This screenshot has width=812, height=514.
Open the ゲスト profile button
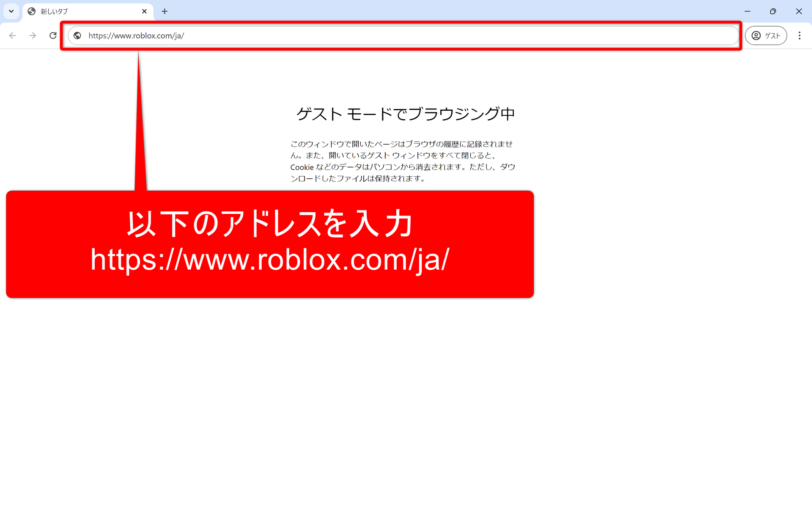pos(765,36)
